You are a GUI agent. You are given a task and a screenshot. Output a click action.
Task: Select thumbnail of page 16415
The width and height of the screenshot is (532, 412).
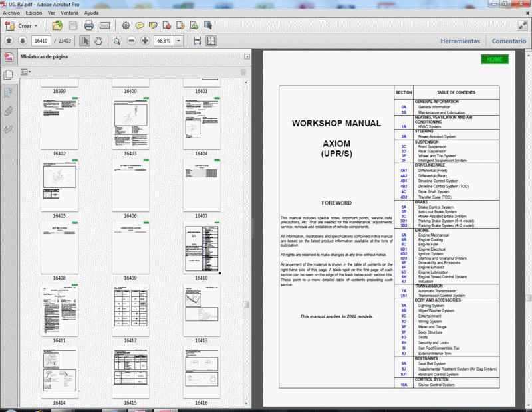pos(130,372)
